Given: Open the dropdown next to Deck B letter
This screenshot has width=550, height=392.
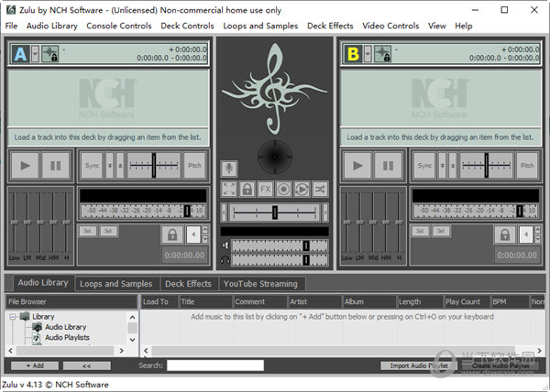Looking at the screenshot, I should click(x=368, y=54).
